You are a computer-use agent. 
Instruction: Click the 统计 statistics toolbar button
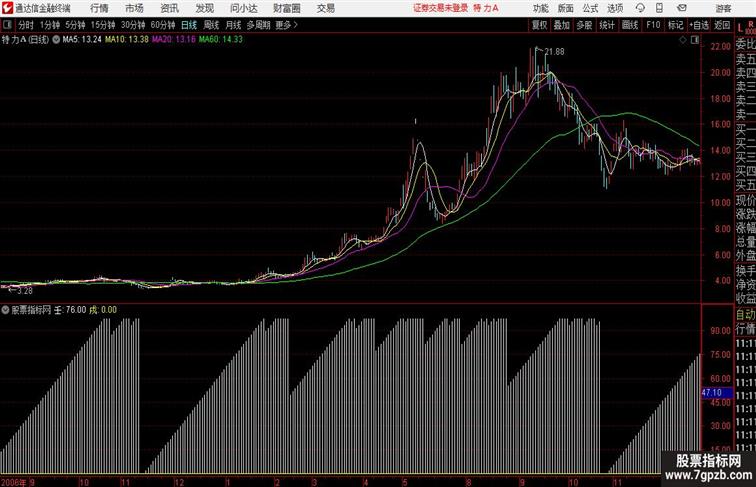coord(607,25)
